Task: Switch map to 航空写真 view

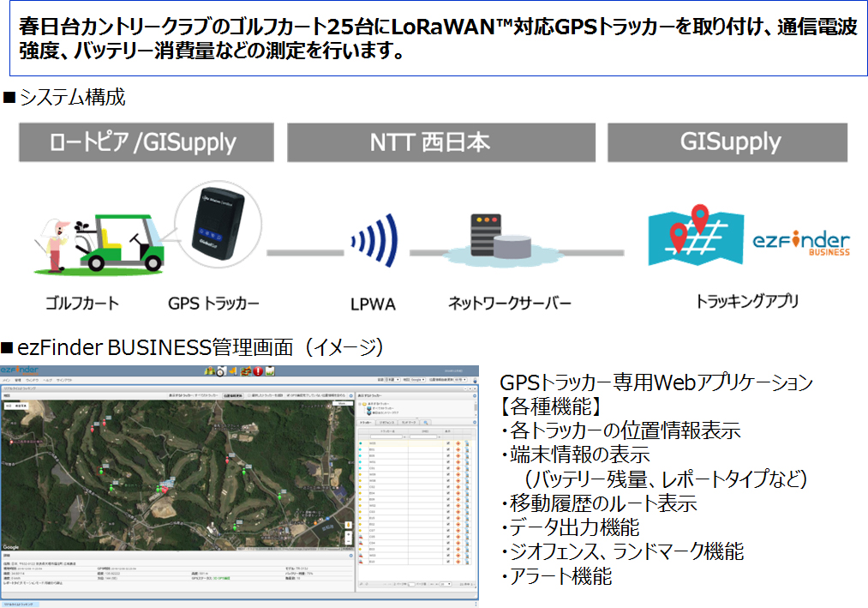Action: pyautogui.click(x=21, y=406)
